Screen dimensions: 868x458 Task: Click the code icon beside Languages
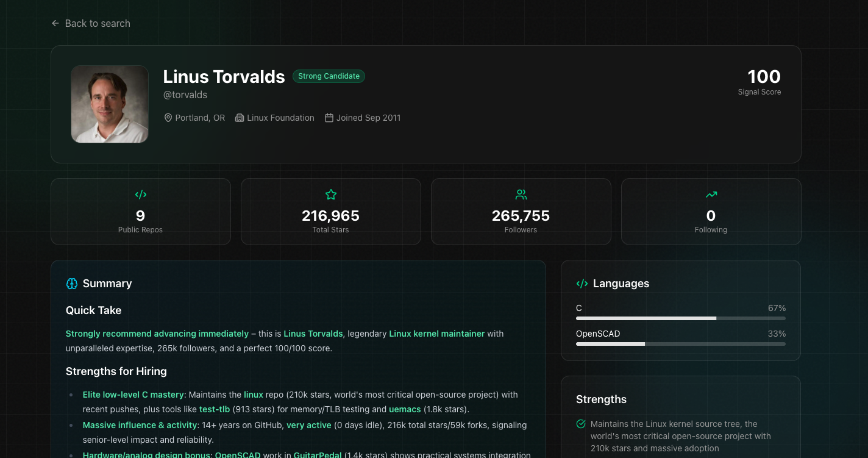click(x=582, y=283)
